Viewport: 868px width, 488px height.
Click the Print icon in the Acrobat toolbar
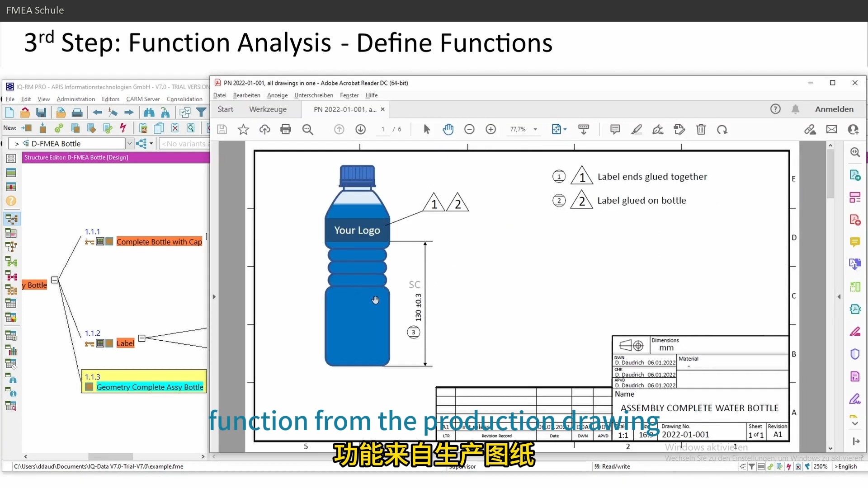[286, 129]
